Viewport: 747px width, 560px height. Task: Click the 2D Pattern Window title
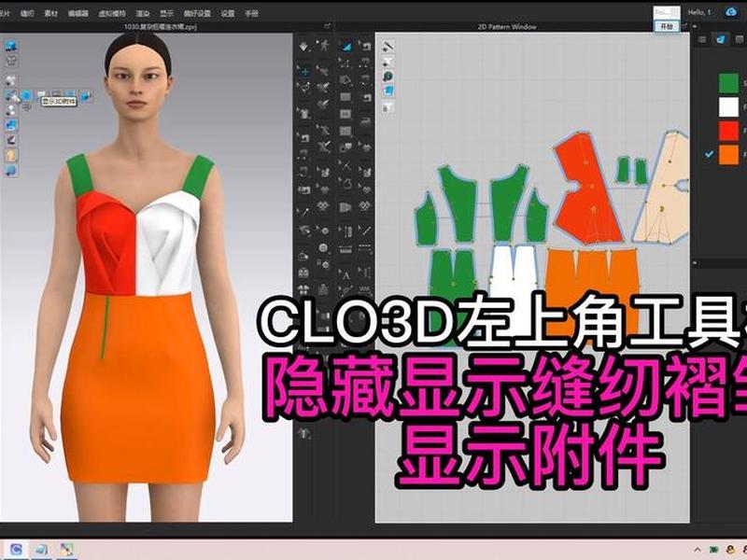pos(507,27)
